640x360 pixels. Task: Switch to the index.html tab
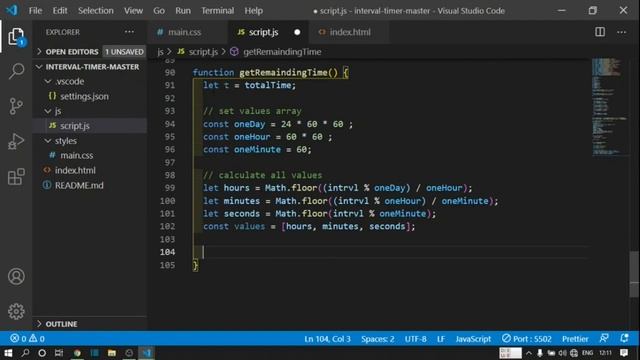coord(350,32)
